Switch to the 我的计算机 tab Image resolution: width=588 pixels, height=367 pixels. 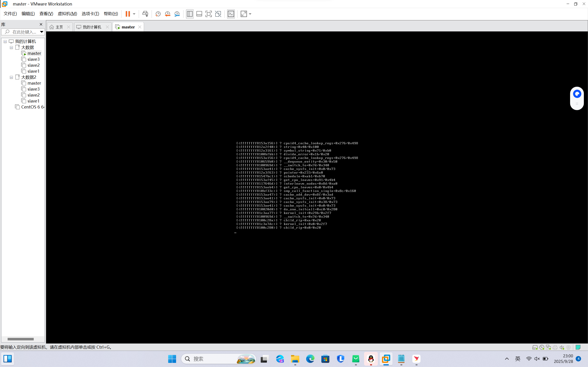[92, 27]
